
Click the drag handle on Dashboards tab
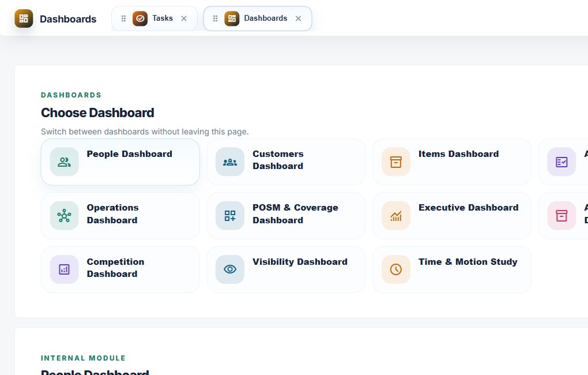(215, 18)
